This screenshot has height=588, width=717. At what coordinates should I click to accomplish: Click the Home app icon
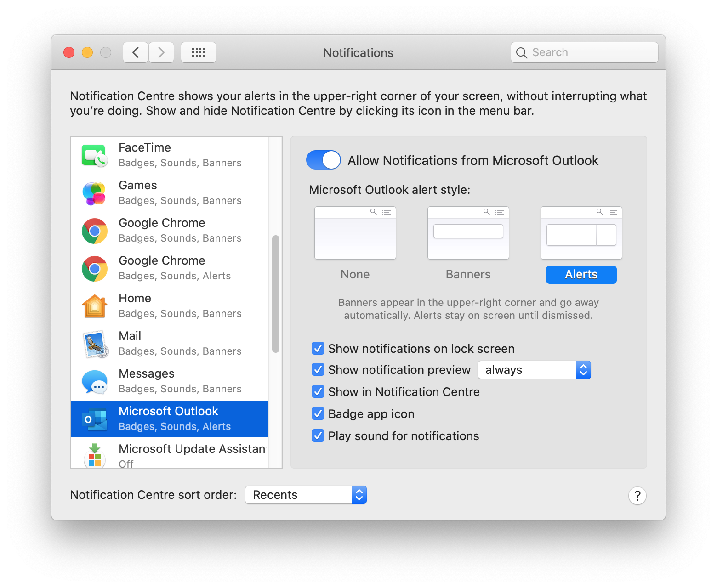95,306
